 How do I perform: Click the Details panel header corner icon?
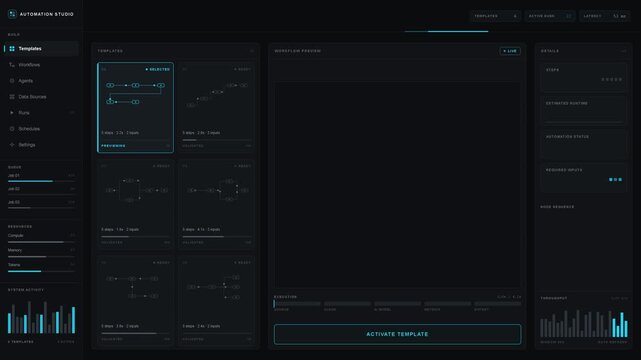(x=624, y=51)
